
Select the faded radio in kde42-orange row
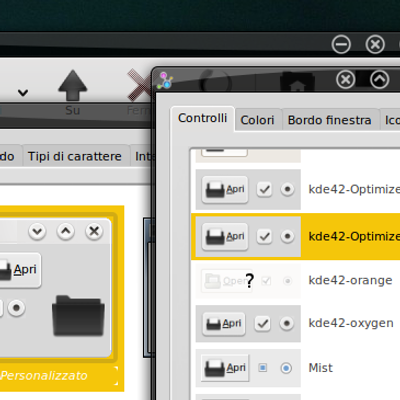click(287, 281)
